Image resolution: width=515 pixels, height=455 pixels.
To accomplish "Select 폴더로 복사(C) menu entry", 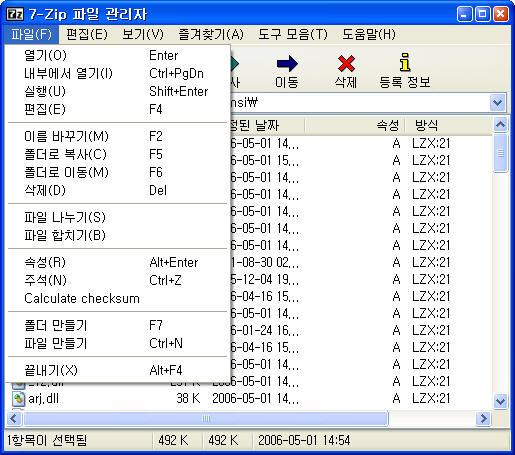I will pos(117,154).
